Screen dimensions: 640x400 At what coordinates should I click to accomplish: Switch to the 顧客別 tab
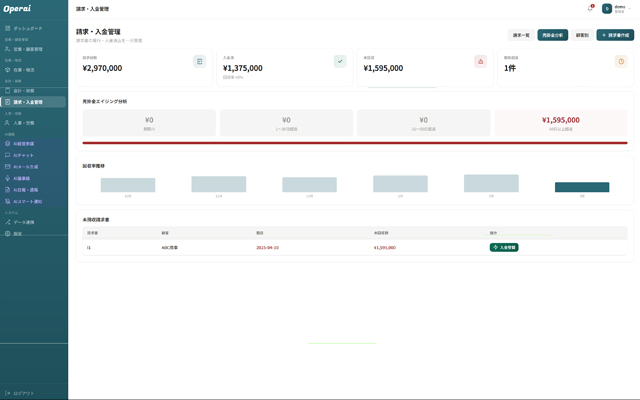pyautogui.click(x=582, y=35)
